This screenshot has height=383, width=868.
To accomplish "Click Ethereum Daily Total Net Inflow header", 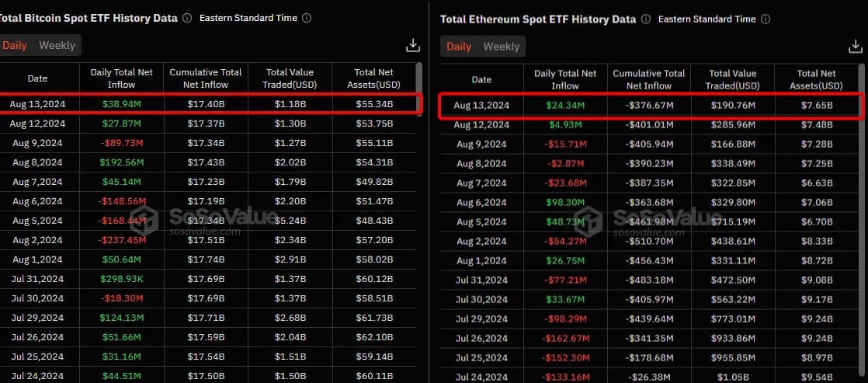I will 565,79.
